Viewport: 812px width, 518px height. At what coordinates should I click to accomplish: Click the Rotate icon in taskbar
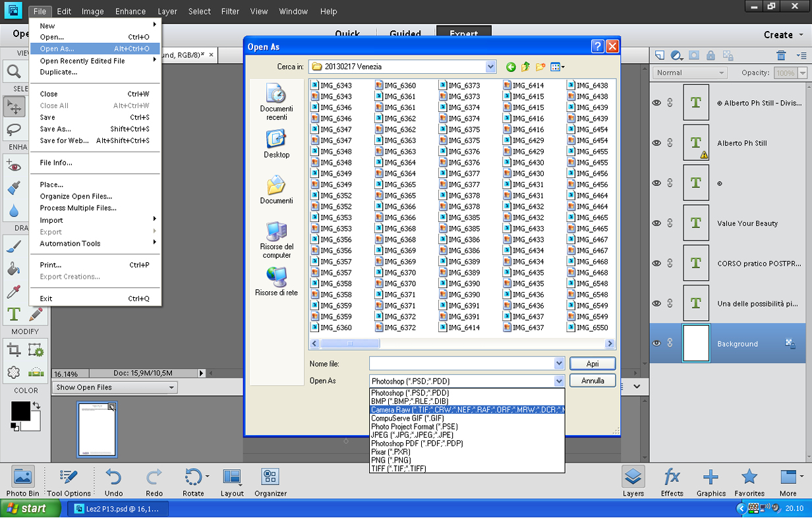tap(193, 482)
